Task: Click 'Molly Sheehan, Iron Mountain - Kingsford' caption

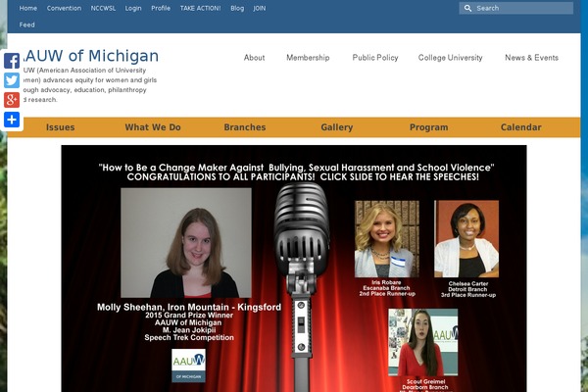Action: coord(189,307)
